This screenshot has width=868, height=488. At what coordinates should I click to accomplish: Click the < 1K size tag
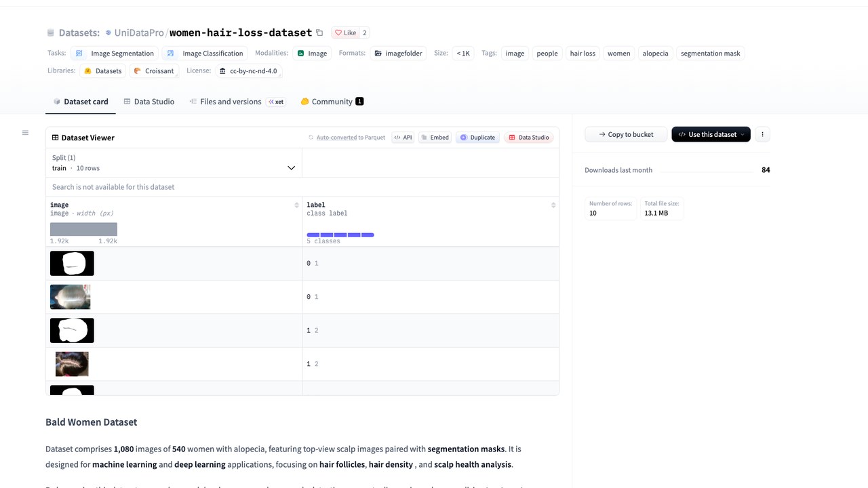tap(462, 54)
